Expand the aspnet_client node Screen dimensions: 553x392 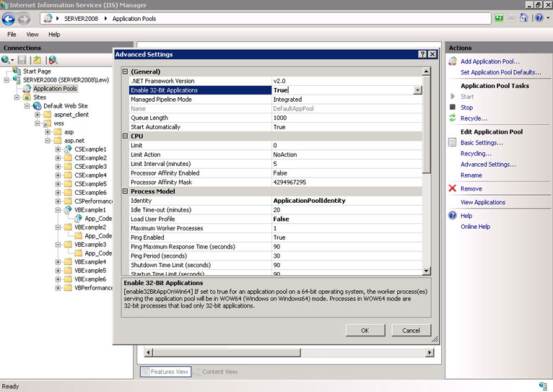point(38,115)
